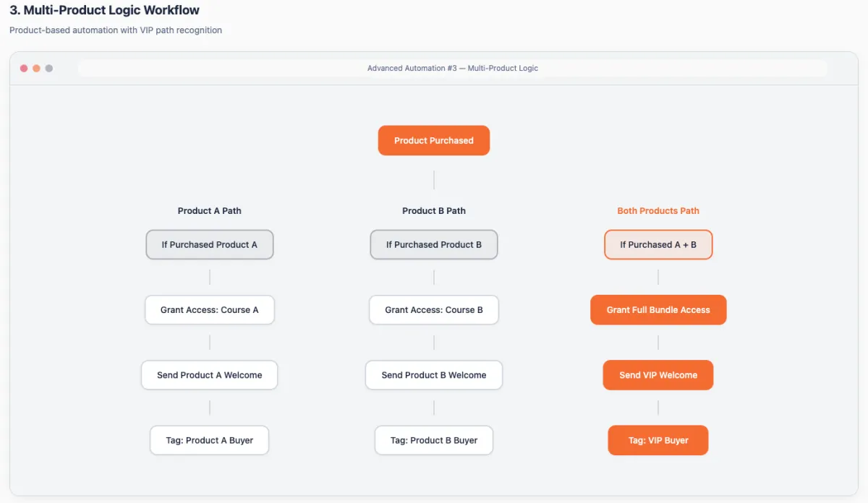Open the Tag: Product B Buyer step

[434, 440]
